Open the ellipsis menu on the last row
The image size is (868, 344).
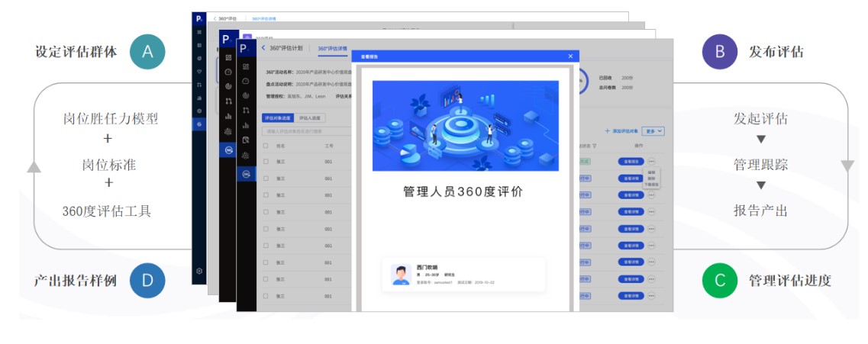[x=651, y=296]
